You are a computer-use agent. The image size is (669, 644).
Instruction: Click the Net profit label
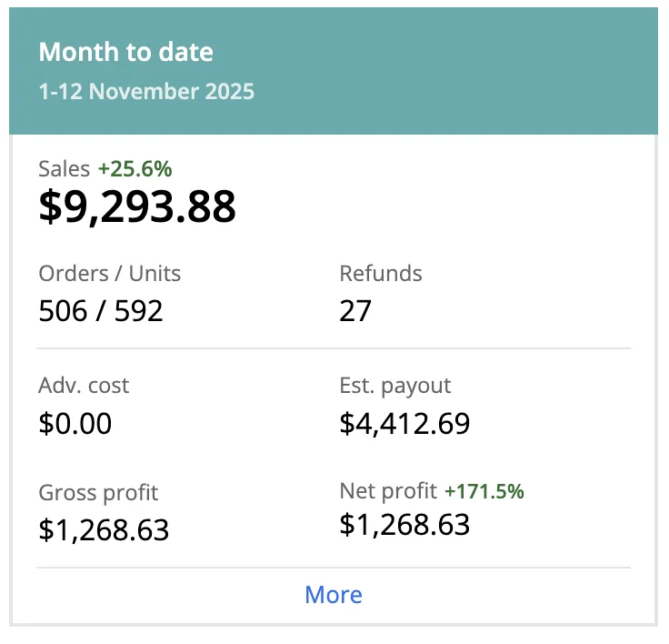tap(388, 491)
